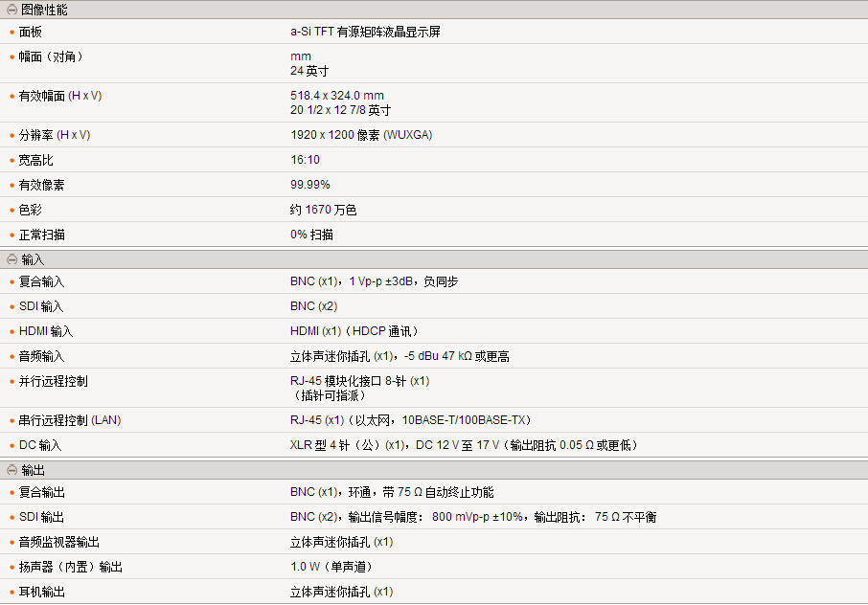Click the 24 英寸 diagonal size value

click(309, 71)
